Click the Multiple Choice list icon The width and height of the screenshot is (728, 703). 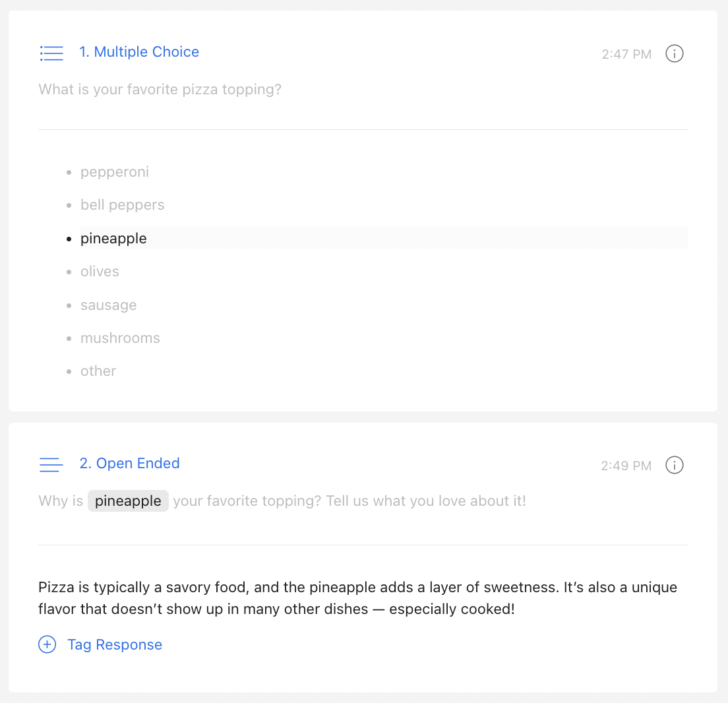[51, 53]
